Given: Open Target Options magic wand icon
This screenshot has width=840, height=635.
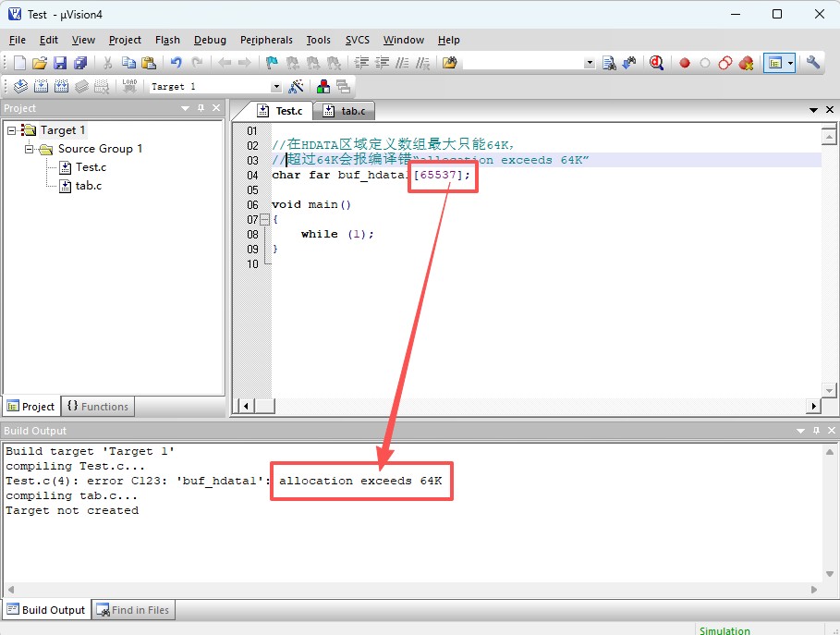Looking at the screenshot, I should pyautogui.click(x=297, y=86).
